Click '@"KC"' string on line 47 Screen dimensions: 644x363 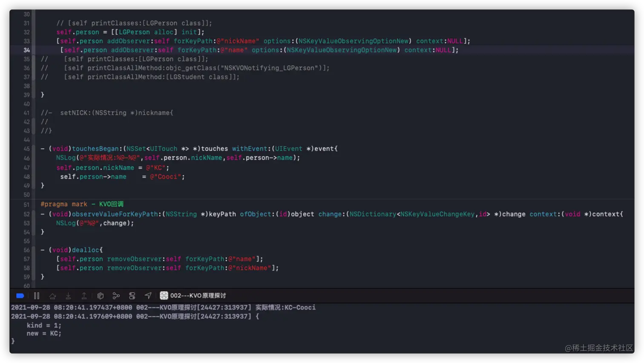(156, 168)
